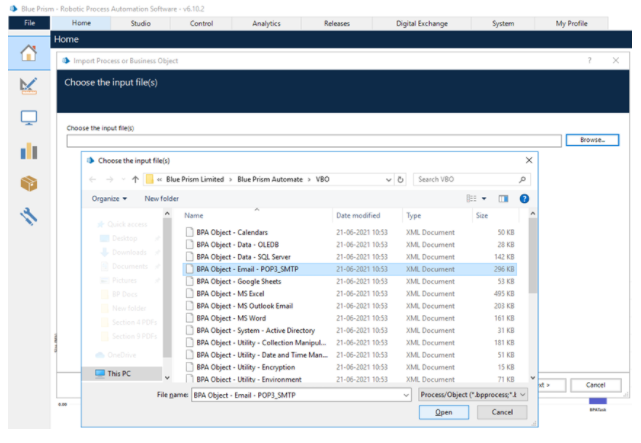Image resolution: width=641 pixels, height=443 pixels.
Task: Click the This PC computer icon
Action: coord(100,373)
